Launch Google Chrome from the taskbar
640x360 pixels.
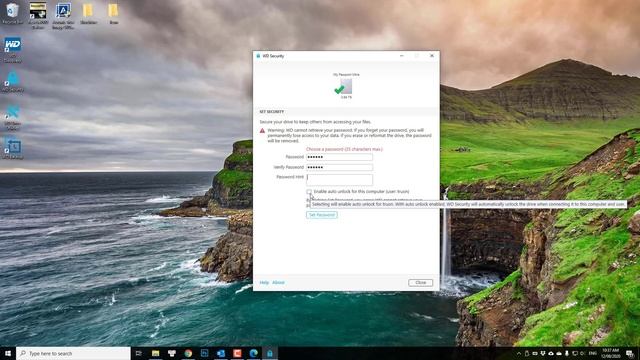click(x=188, y=353)
